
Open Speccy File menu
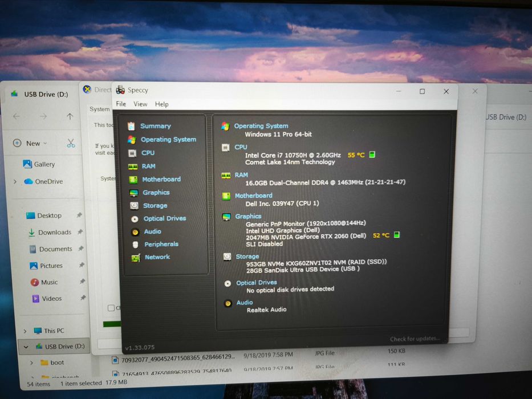coord(121,104)
